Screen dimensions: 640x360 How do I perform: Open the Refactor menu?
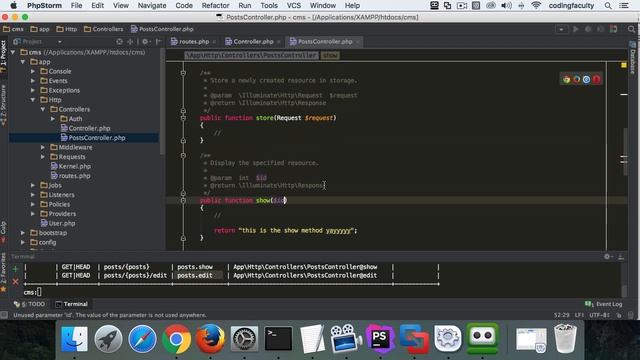pos(215,6)
